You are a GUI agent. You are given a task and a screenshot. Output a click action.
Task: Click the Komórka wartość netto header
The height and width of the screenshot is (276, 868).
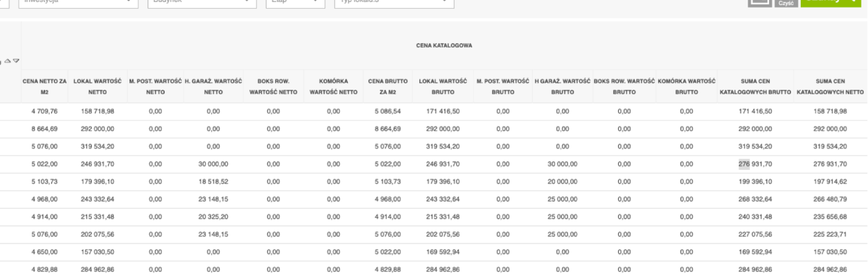(333, 87)
